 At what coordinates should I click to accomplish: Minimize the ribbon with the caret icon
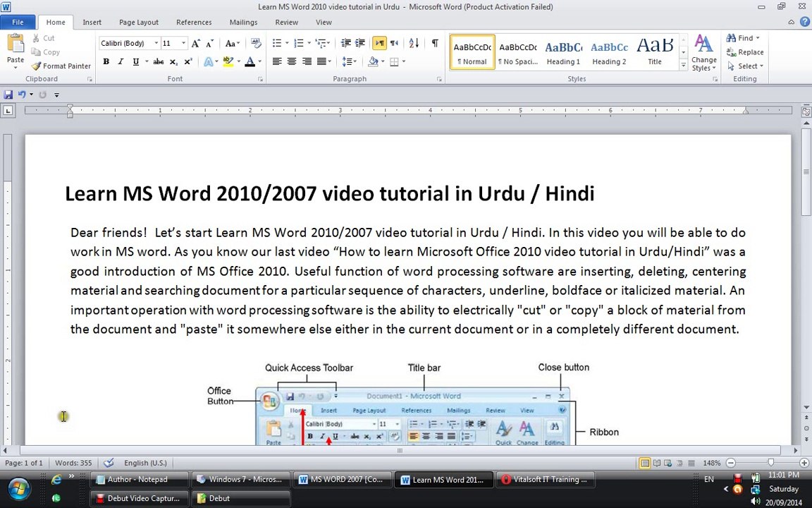pos(792,22)
